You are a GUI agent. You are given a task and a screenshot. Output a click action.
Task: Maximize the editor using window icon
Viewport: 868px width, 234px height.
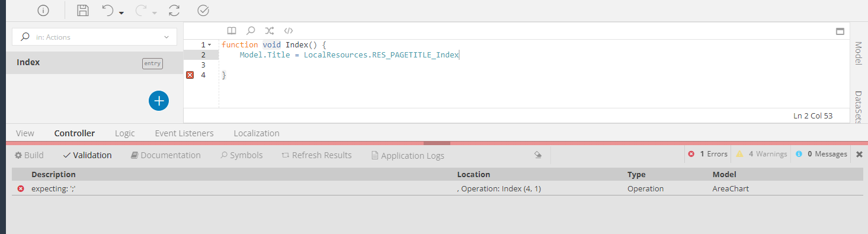(840, 31)
